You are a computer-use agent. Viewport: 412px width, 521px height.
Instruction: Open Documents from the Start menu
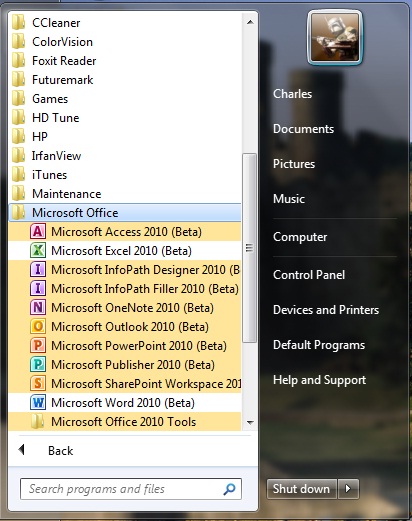[303, 129]
